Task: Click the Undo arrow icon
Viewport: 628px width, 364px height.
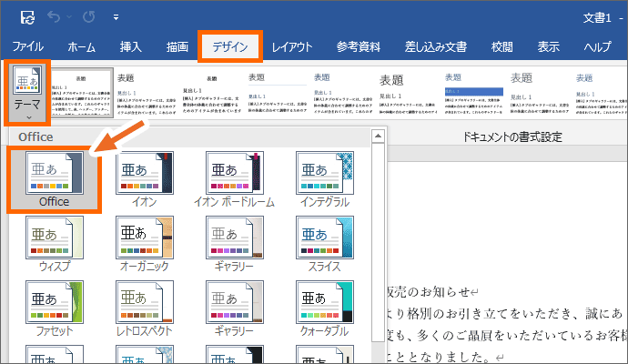Action: pyautogui.click(x=54, y=16)
